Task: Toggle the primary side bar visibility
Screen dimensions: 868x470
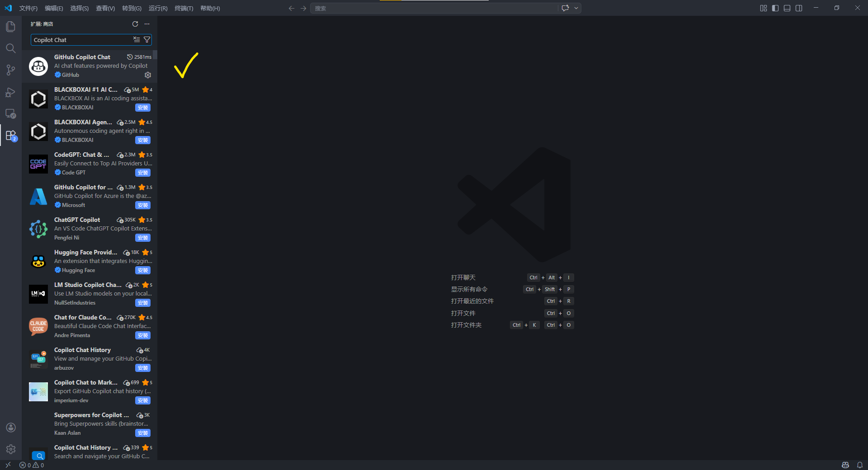Action: click(x=775, y=8)
